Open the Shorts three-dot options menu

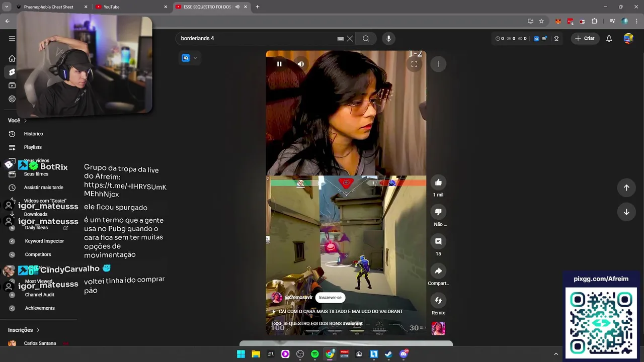pyautogui.click(x=438, y=64)
